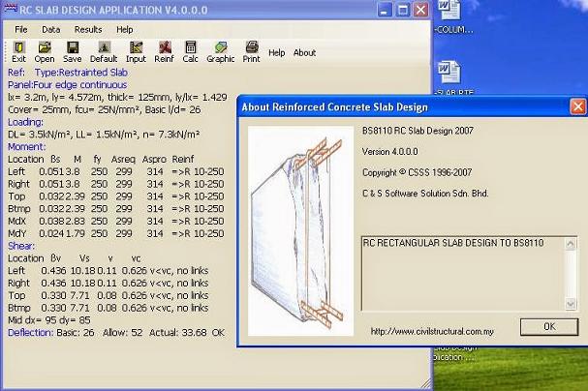Print results using the Print icon
Screen dimensions: 588x391
click(x=251, y=51)
